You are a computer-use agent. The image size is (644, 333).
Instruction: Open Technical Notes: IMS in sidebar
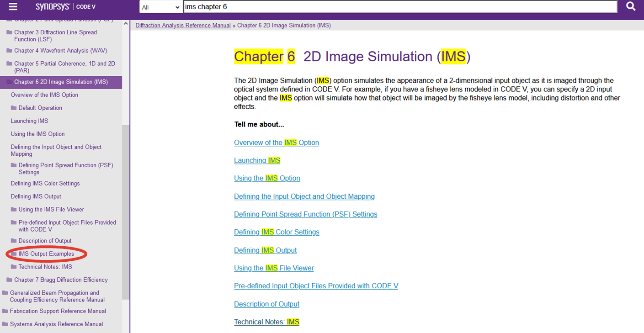pos(45,267)
